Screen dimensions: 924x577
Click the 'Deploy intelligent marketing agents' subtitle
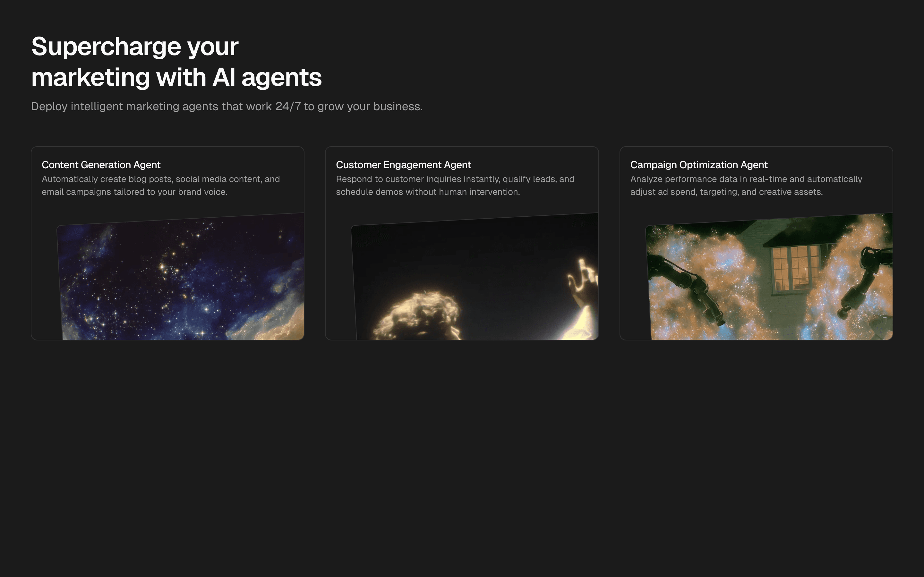point(227,106)
